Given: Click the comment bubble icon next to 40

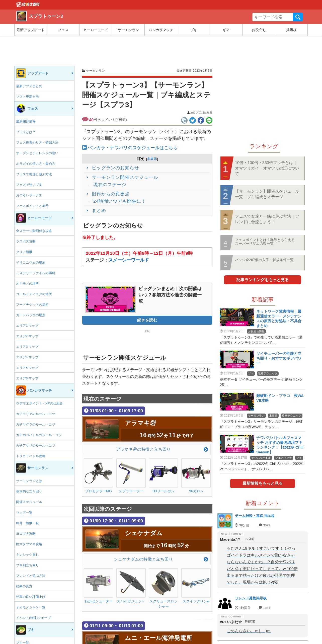Looking at the screenshot, I should [x=85, y=119].
